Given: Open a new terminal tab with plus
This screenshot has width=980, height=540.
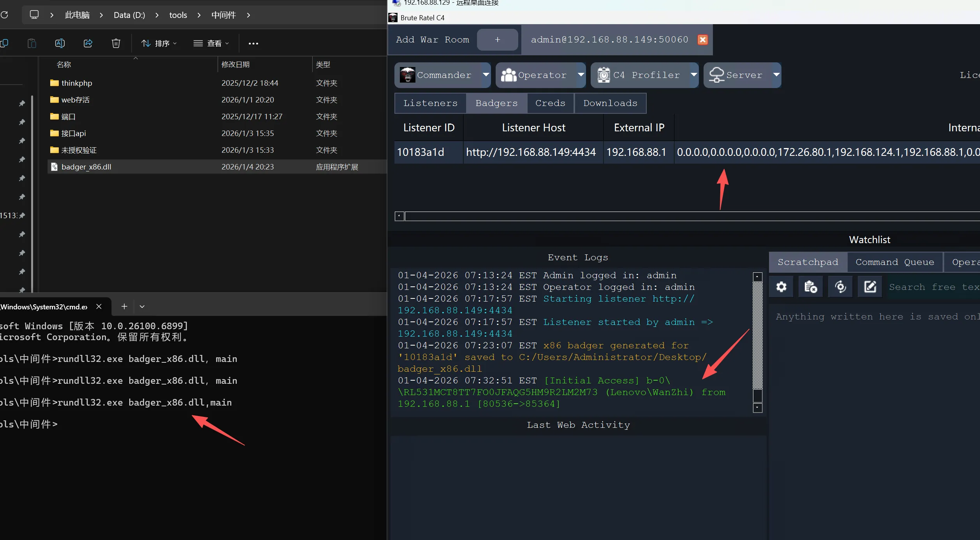Looking at the screenshot, I should 124,307.
